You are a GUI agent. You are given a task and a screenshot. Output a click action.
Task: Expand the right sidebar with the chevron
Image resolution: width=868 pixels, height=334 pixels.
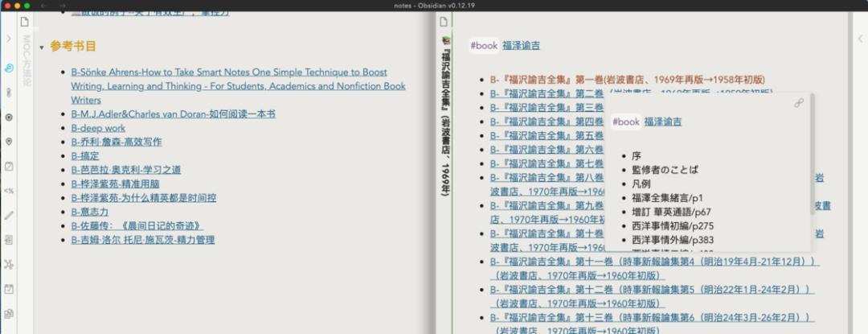(860, 39)
